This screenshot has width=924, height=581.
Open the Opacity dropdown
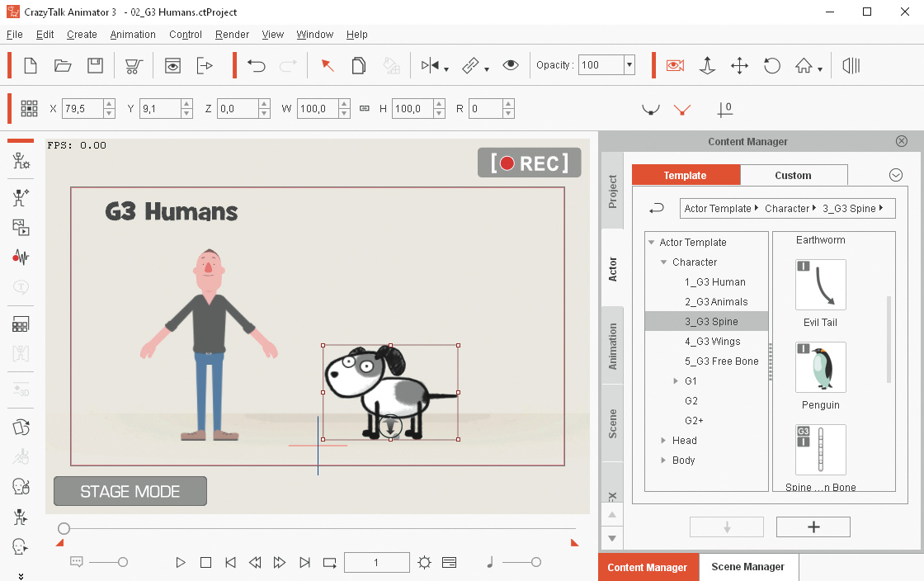tap(629, 65)
